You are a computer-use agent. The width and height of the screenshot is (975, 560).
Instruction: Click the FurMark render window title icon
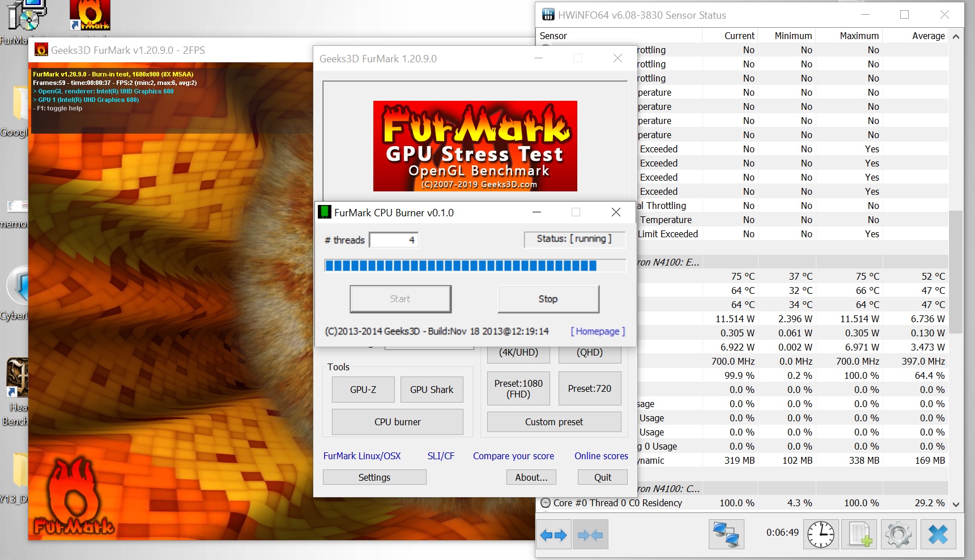pos(41,50)
